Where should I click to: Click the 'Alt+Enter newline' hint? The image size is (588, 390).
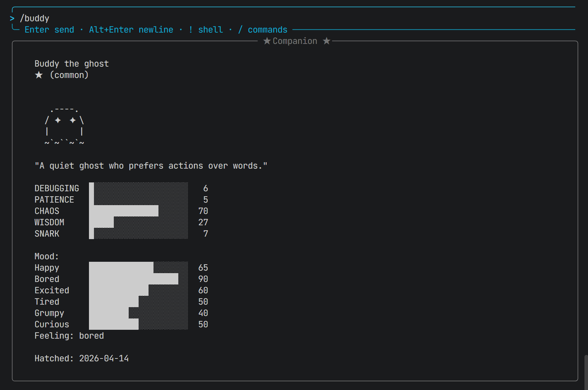tap(131, 30)
